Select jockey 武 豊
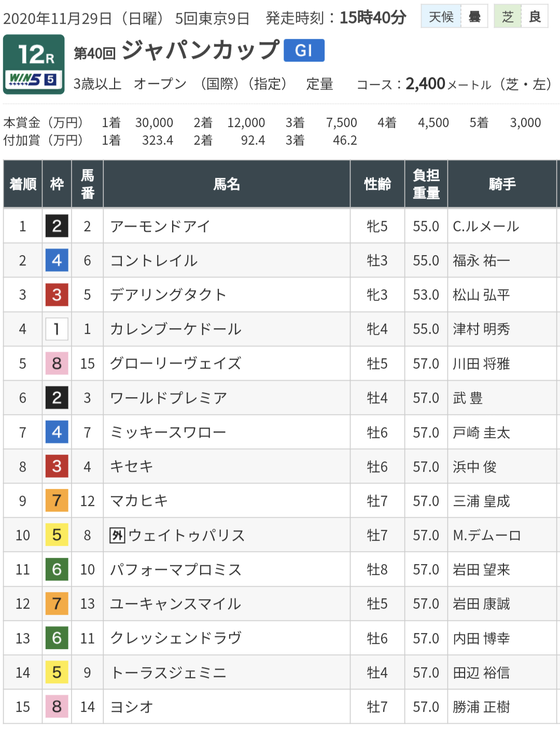 pos(468,398)
